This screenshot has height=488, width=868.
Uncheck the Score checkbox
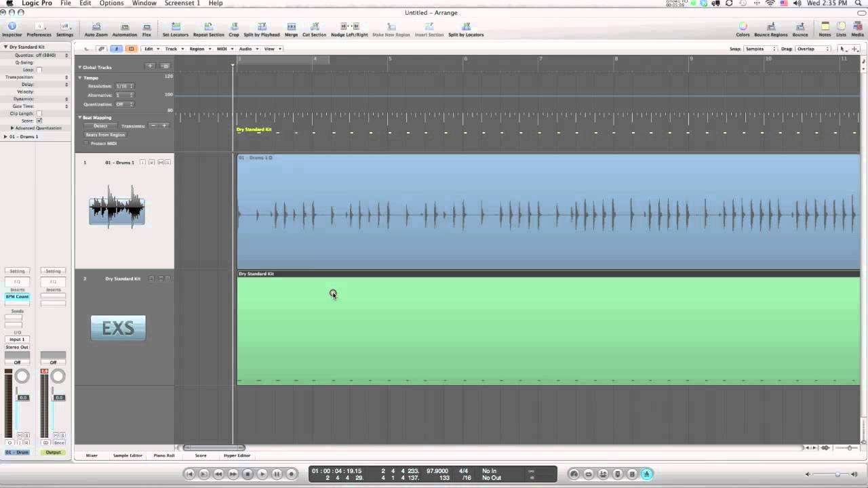(x=39, y=121)
